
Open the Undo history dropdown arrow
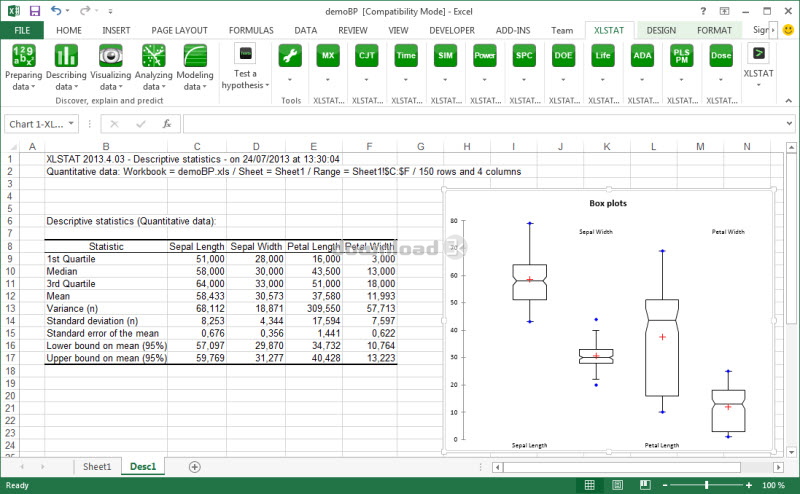pos(67,11)
